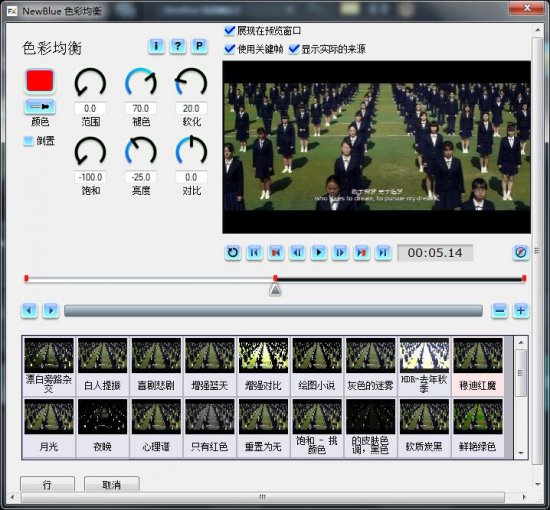The height and width of the screenshot is (510, 550).
Task: Open the red 颜色 color swatch
Action: [40, 81]
